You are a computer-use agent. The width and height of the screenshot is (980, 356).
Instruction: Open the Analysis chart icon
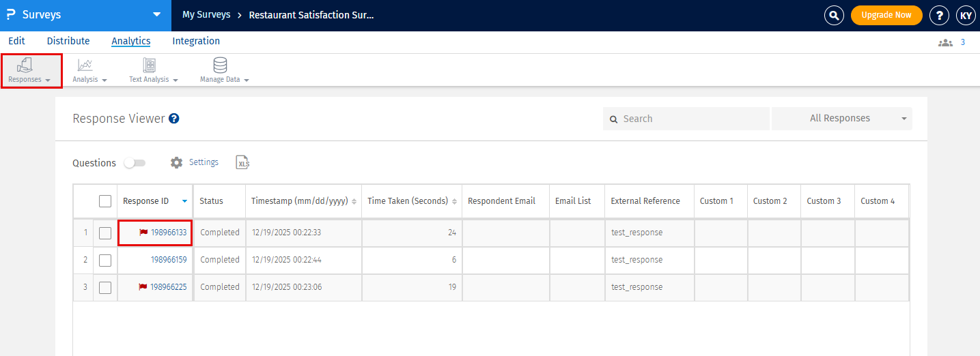(85, 65)
